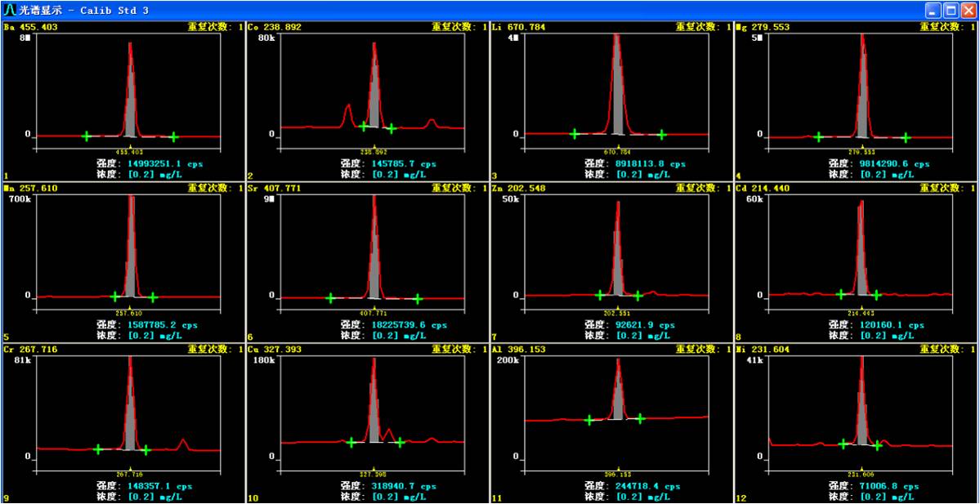Close the spectrum display window

(969, 11)
